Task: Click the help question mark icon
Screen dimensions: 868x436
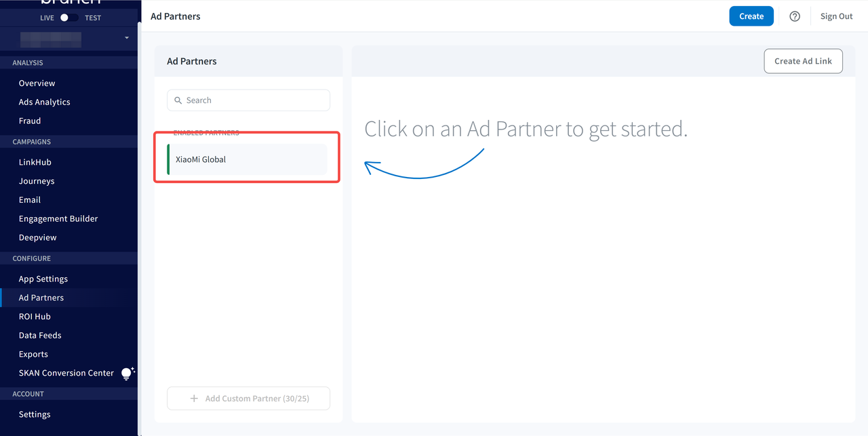Action: (x=795, y=16)
